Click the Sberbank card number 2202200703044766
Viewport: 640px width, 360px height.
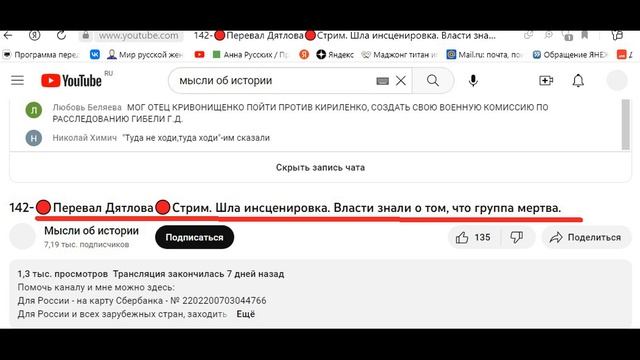[224, 301]
